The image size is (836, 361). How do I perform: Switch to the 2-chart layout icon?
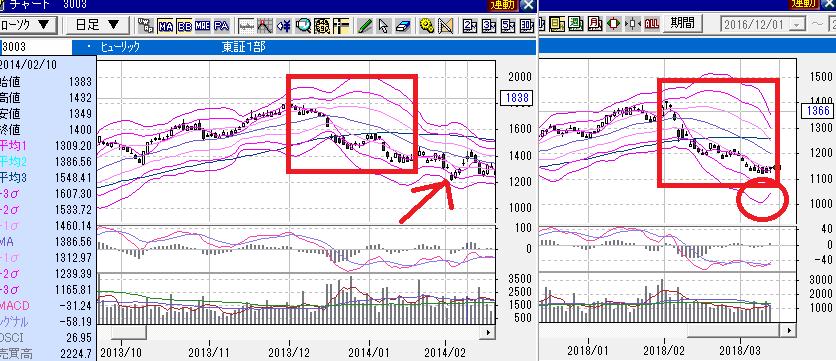coord(469,25)
